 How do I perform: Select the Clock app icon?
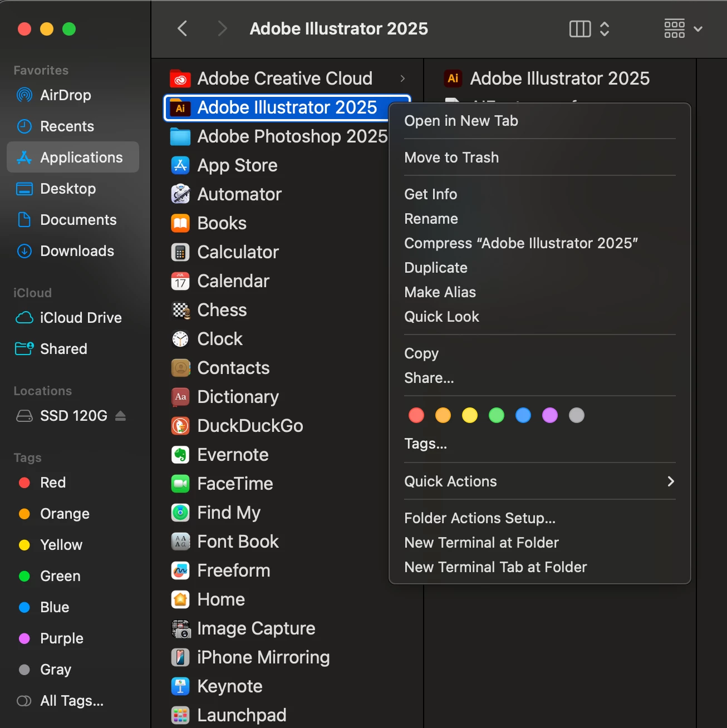pyautogui.click(x=180, y=339)
